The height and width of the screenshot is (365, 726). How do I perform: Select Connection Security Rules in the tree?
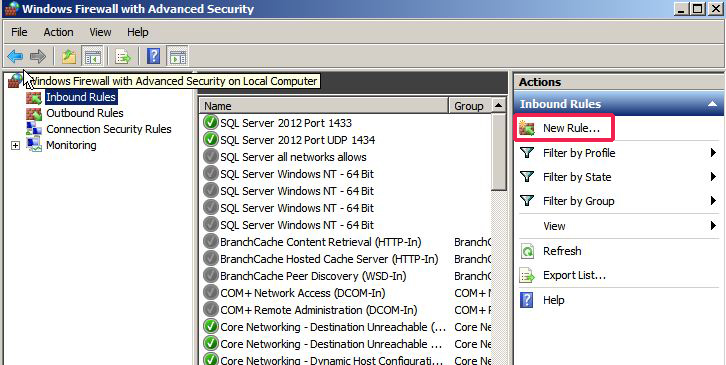click(109, 129)
